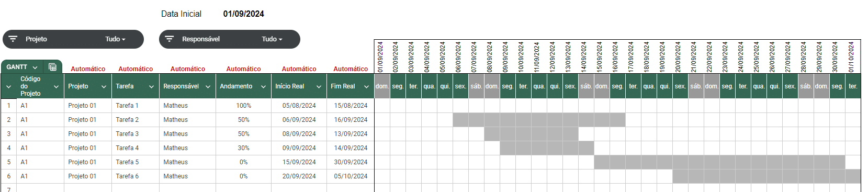Open the Responsável column filter arrow

click(208, 87)
